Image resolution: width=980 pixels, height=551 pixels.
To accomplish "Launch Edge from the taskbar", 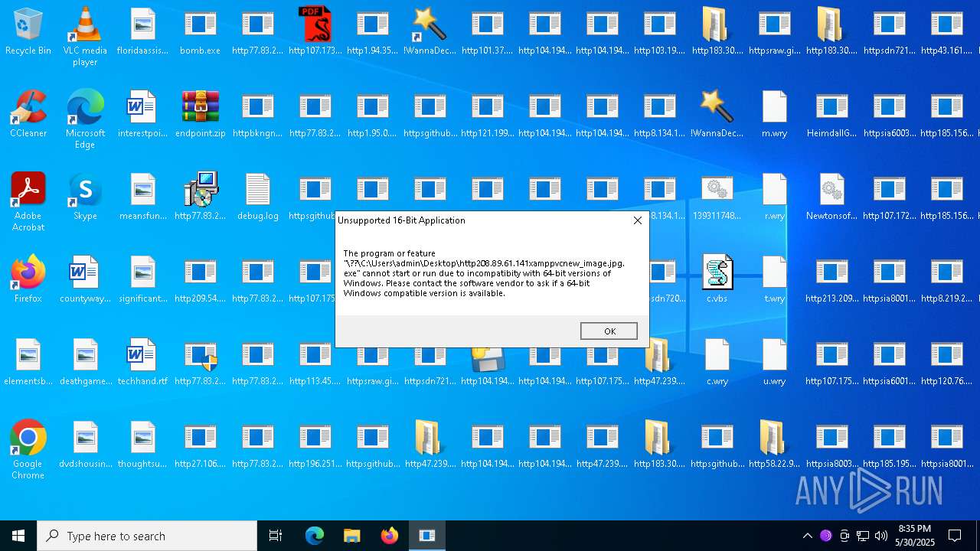I will [315, 536].
